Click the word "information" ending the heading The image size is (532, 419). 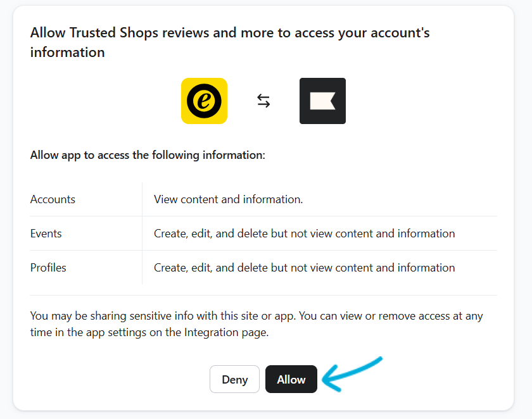click(x=68, y=53)
